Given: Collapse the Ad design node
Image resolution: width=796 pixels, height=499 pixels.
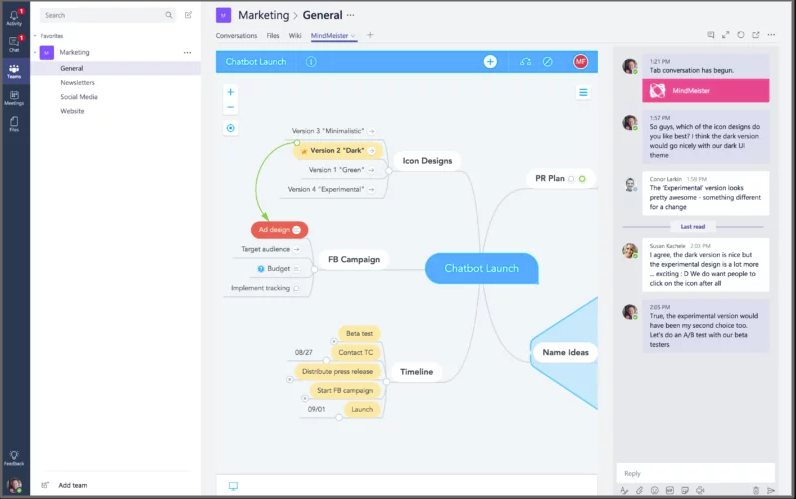Looking at the screenshot, I should point(296,230).
